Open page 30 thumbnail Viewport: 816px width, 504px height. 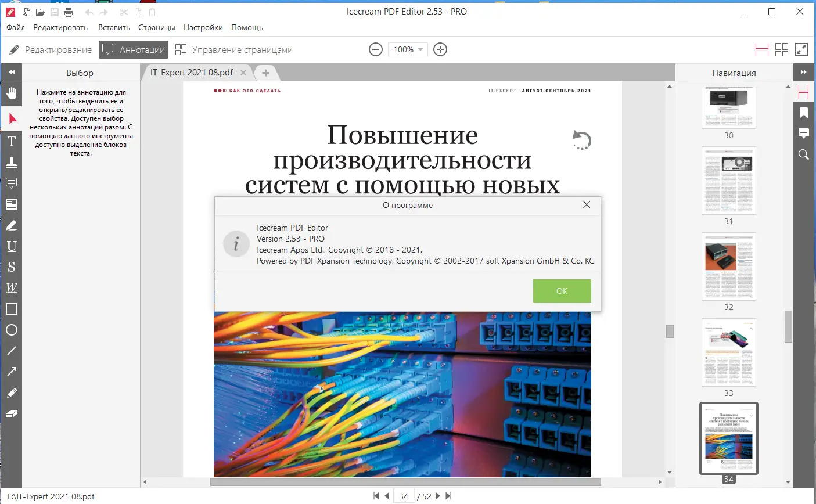(x=729, y=108)
